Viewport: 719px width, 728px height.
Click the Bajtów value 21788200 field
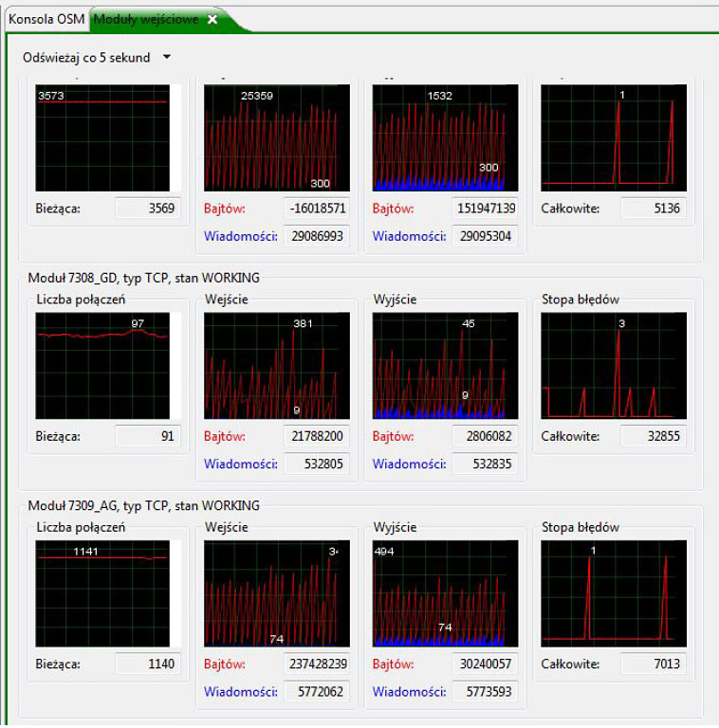(x=316, y=436)
